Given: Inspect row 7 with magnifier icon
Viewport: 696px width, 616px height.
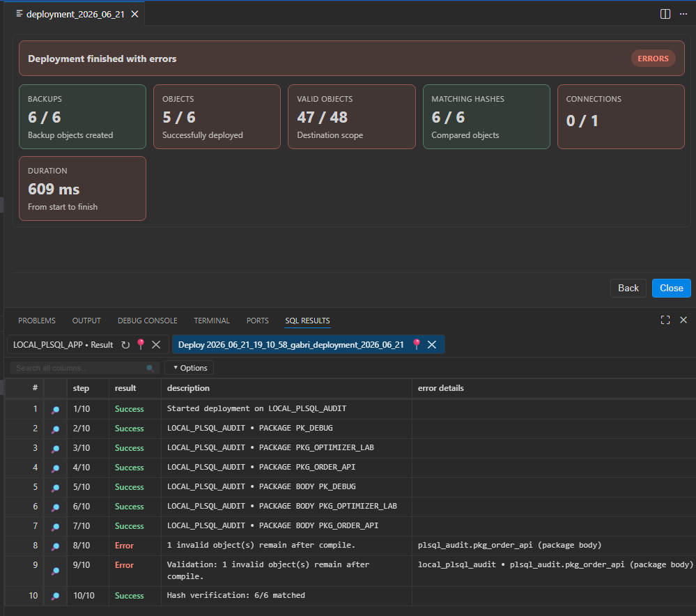Looking at the screenshot, I should point(56,528).
